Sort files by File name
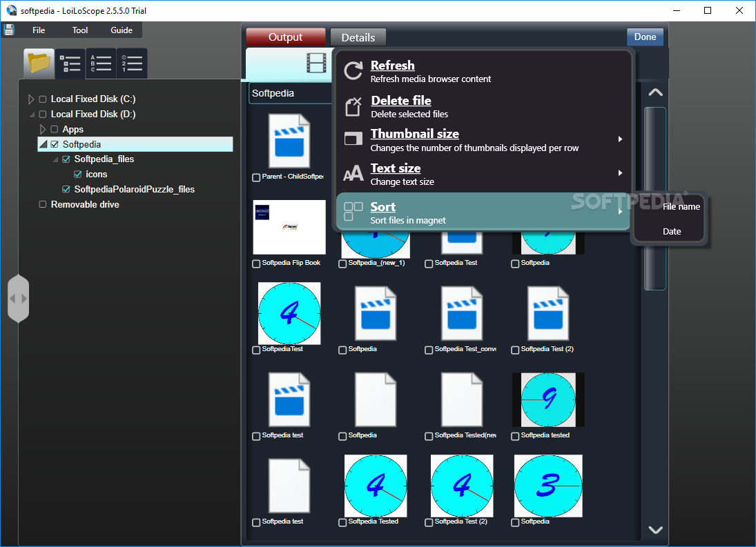Screen dimensions: 756x547 coord(681,206)
